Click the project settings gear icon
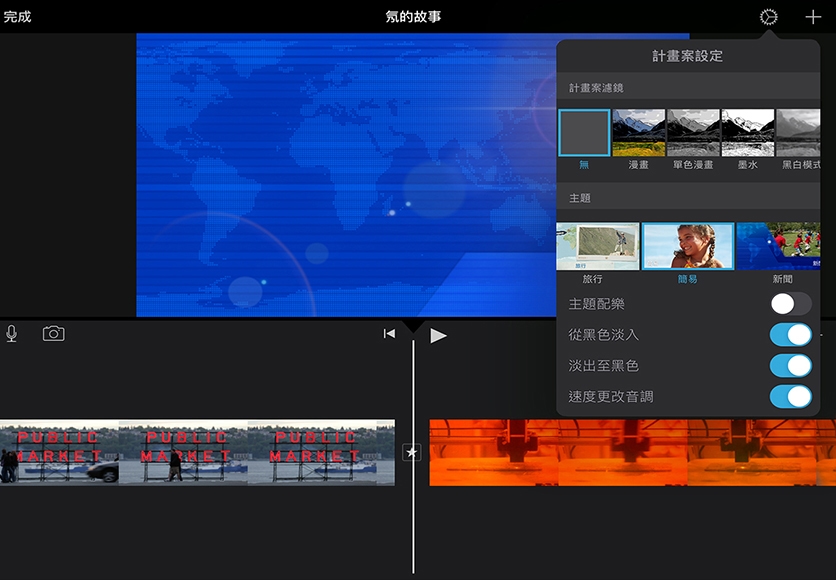Image resolution: width=836 pixels, height=580 pixels. click(768, 17)
